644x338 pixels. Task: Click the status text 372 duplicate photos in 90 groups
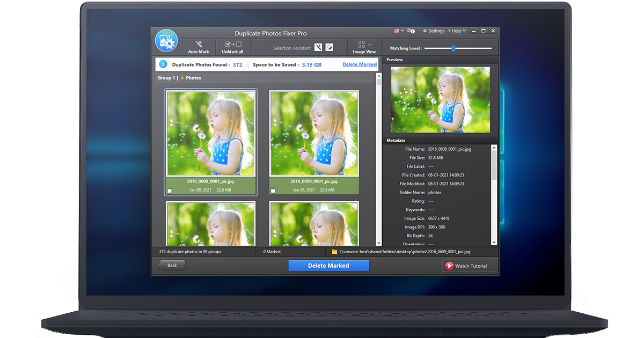coord(190,251)
